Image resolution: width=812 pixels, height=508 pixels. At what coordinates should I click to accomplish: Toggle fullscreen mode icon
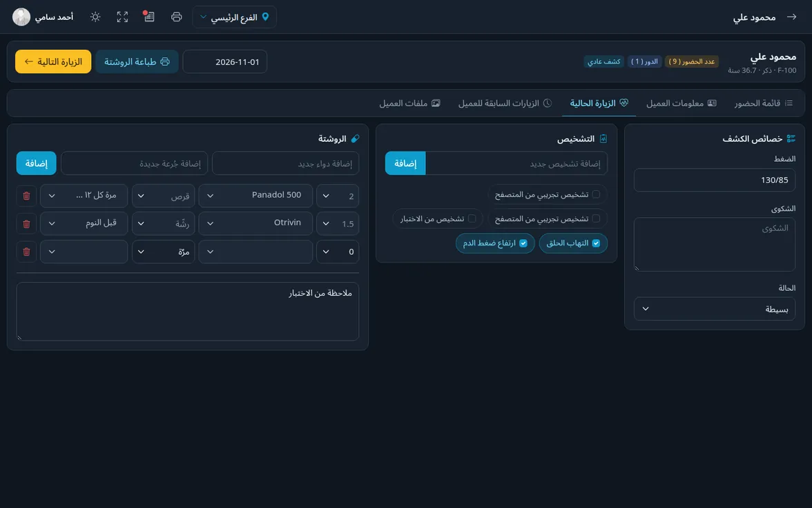[x=122, y=17]
